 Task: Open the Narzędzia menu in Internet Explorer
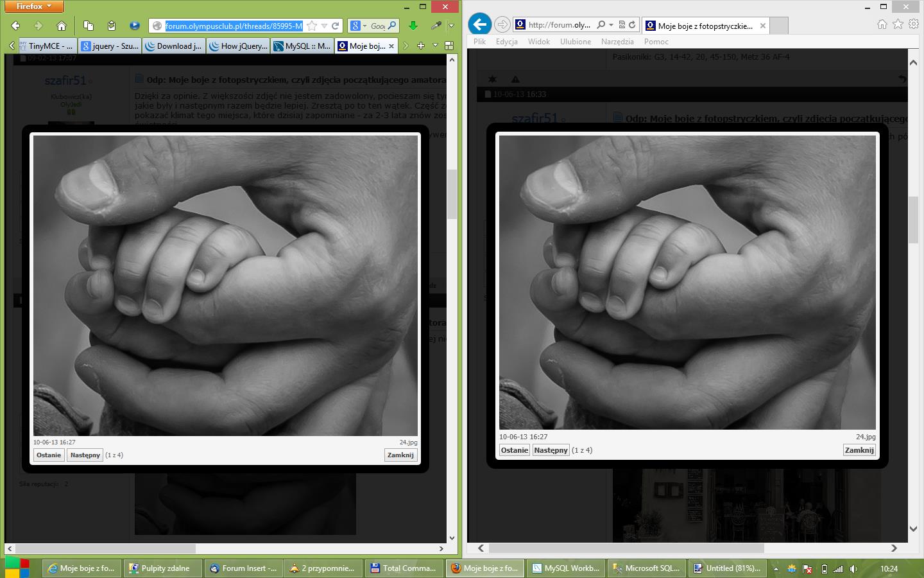point(617,42)
